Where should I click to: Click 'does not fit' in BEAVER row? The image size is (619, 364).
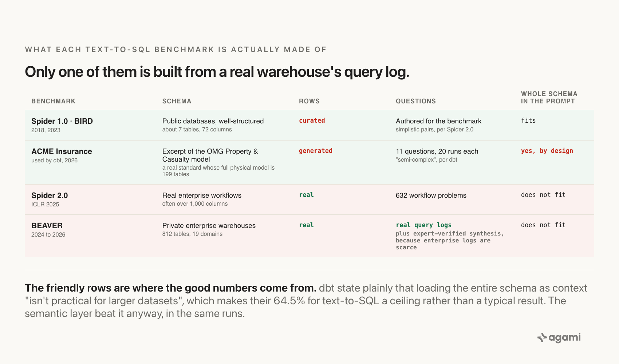(x=543, y=225)
